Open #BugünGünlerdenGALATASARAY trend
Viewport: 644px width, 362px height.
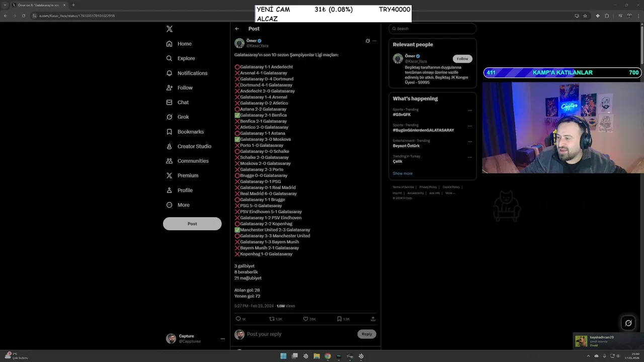pyautogui.click(x=424, y=130)
